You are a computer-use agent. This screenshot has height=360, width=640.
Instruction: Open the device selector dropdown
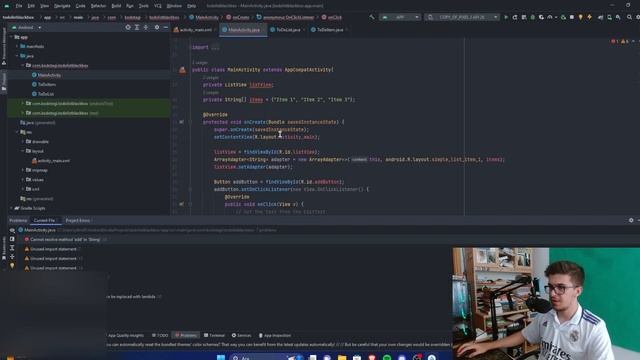(x=462, y=17)
